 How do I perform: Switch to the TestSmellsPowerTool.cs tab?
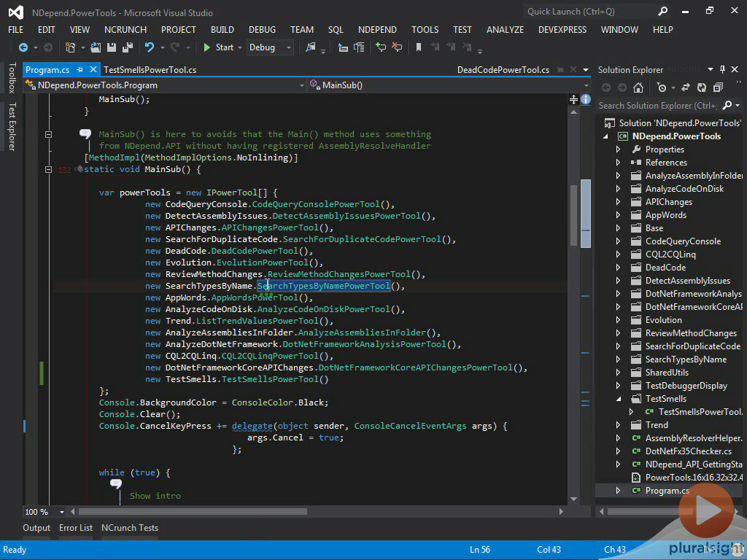[x=150, y=69]
